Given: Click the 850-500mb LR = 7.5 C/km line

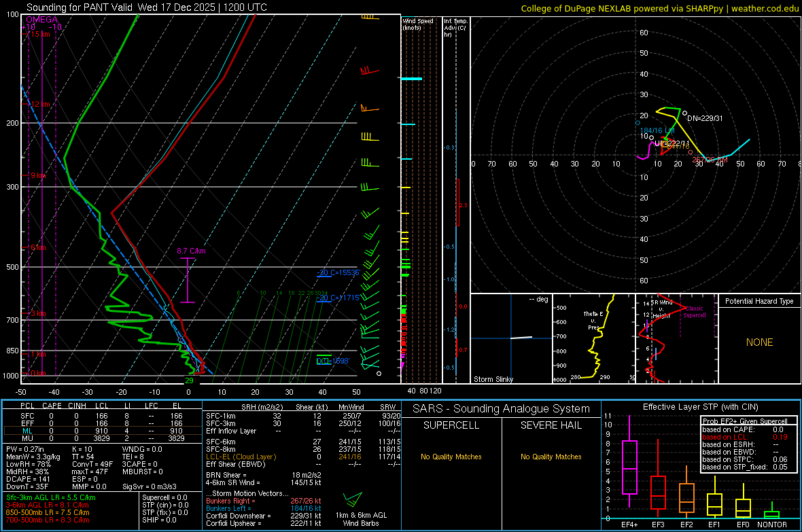Looking at the screenshot, I should click(48, 512).
